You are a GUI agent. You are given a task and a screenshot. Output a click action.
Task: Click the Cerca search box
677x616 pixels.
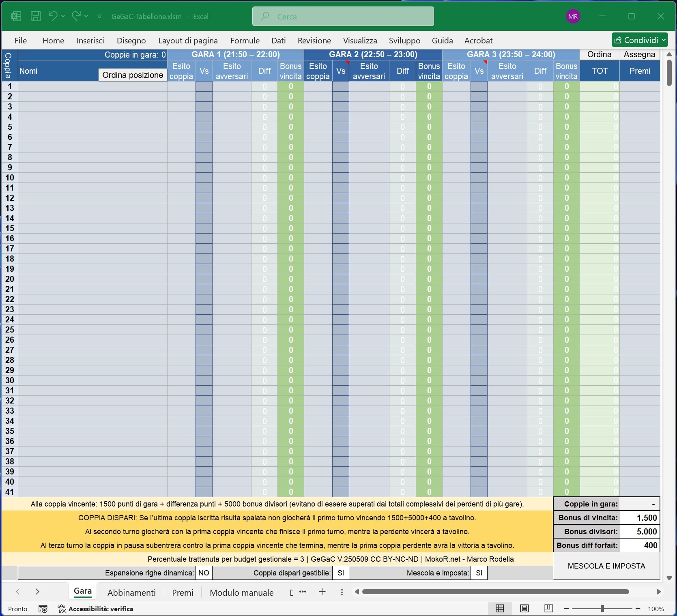[343, 16]
